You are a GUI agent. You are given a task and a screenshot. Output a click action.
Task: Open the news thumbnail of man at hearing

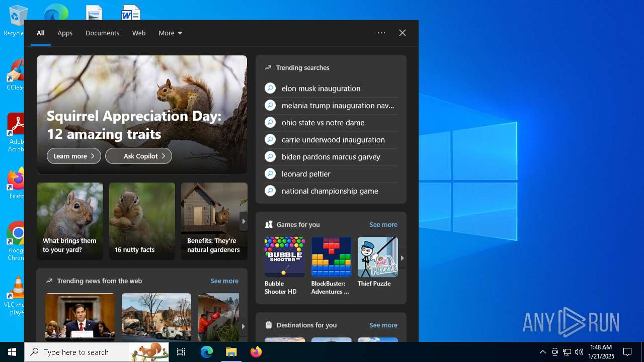point(80,317)
